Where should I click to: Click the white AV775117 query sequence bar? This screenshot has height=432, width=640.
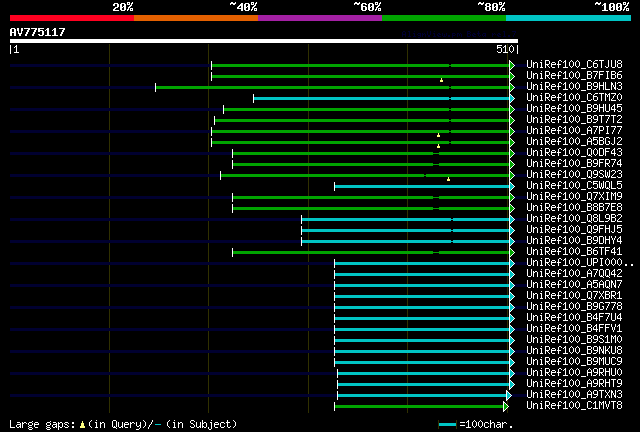tap(264, 41)
